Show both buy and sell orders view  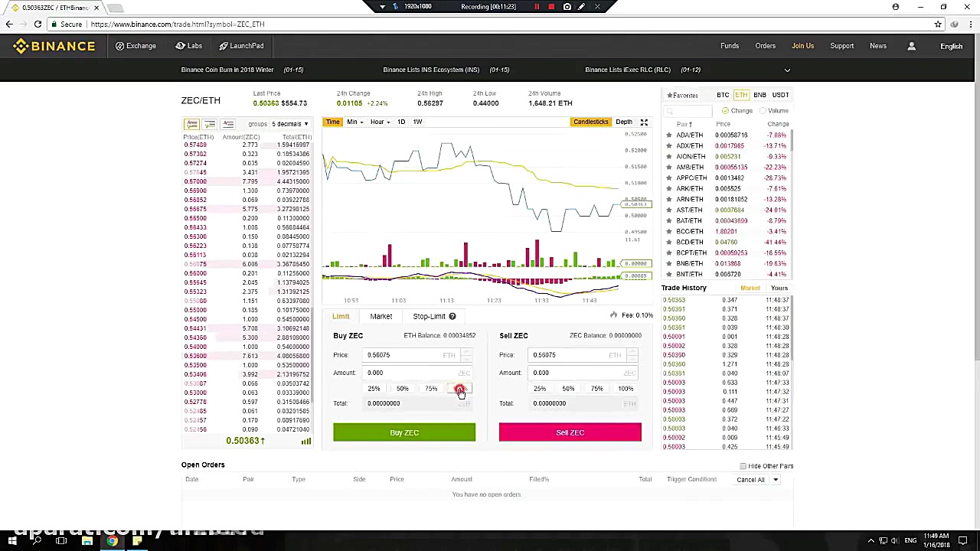191,124
